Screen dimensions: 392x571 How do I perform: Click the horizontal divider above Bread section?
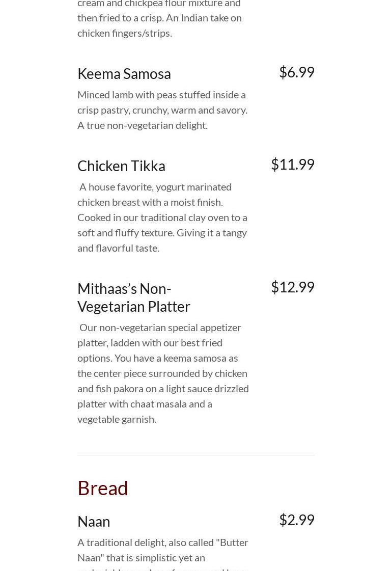pos(196,455)
